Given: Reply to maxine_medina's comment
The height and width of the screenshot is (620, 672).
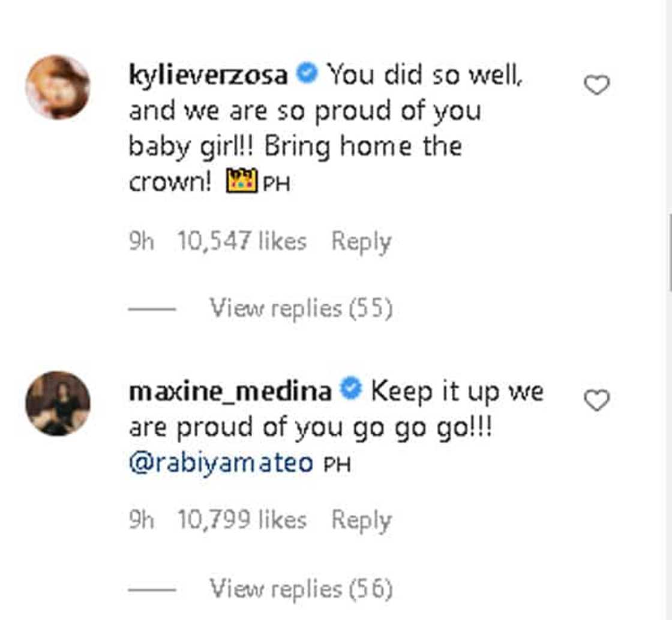Looking at the screenshot, I should coord(361,520).
